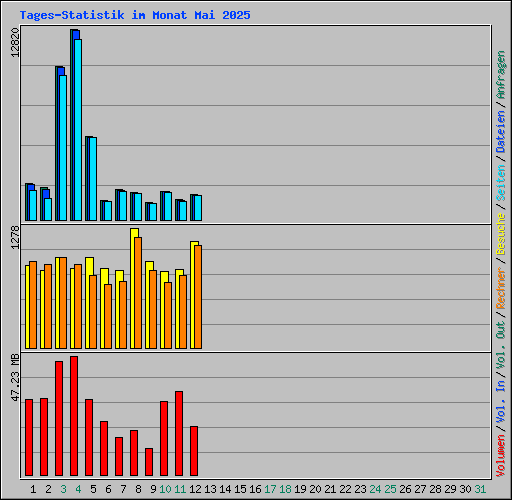Viewport: 512px width, 500px height.
Task: Click green day number 3 on the x-axis
Action: [63, 489]
